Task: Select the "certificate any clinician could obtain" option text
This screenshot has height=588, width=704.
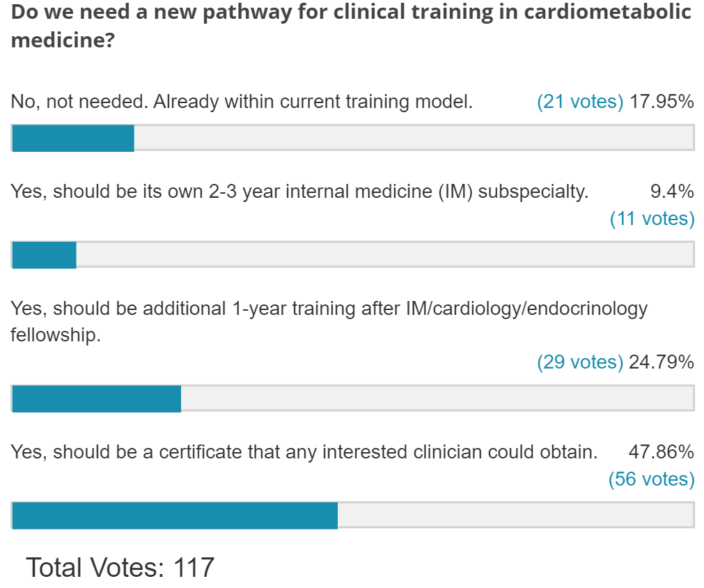Action: 304,452
